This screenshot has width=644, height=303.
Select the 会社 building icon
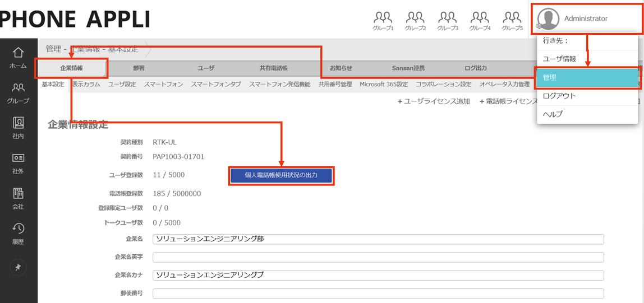pyautogui.click(x=18, y=198)
